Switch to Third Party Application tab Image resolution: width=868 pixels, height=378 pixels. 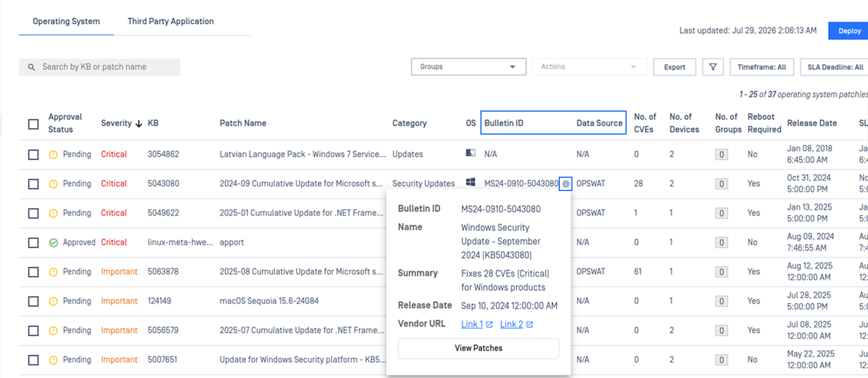click(170, 21)
